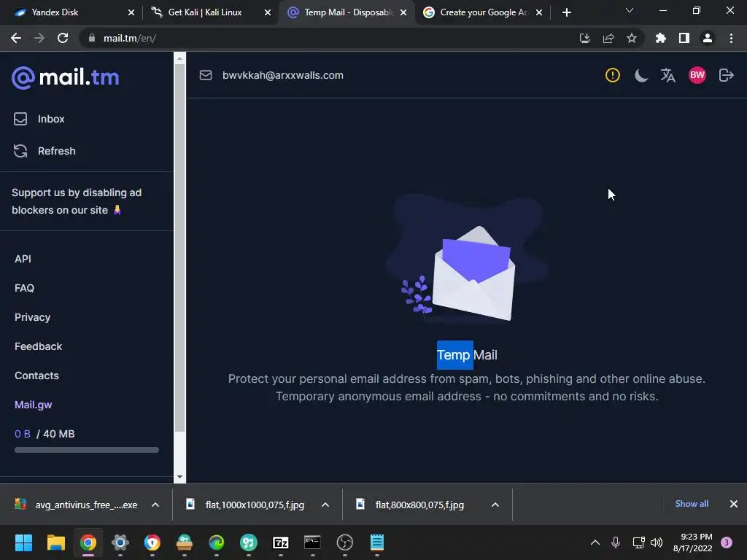747x560 pixels.
Task: Open the flat,1000x1000,075,f.jpg download
Action: pos(246,505)
